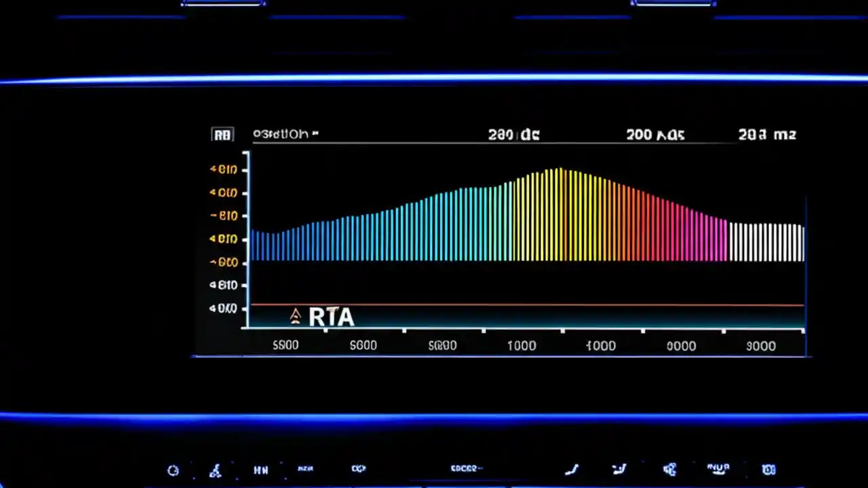Select the audio source icon beside the clock
Screen dimensions: 868x488
point(216,469)
